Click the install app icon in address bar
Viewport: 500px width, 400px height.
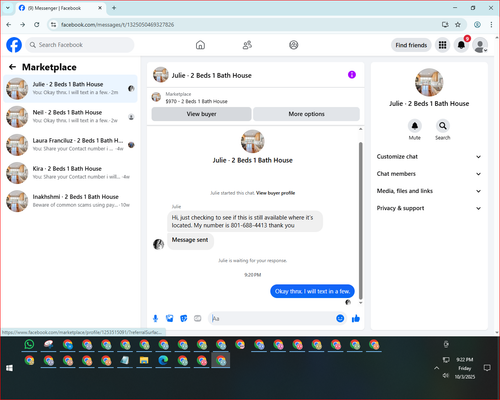pyautogui.click(x=445, y=24)
